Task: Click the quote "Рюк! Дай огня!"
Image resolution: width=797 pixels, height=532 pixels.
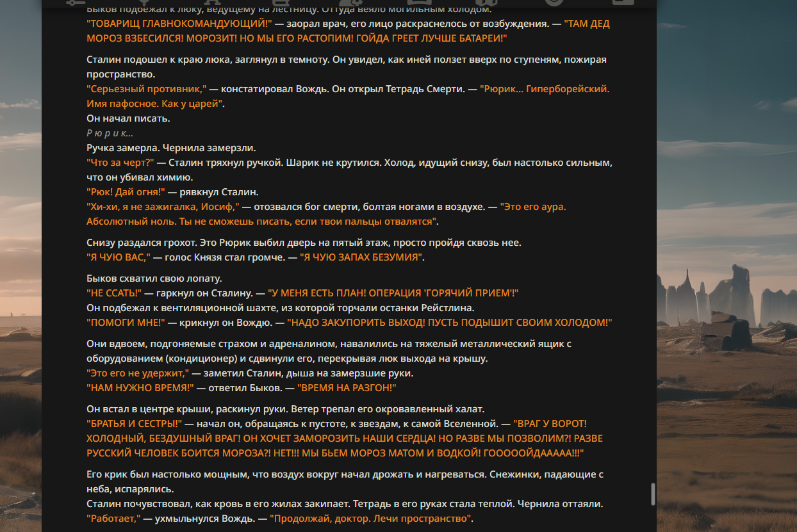Action: (126, 192)
